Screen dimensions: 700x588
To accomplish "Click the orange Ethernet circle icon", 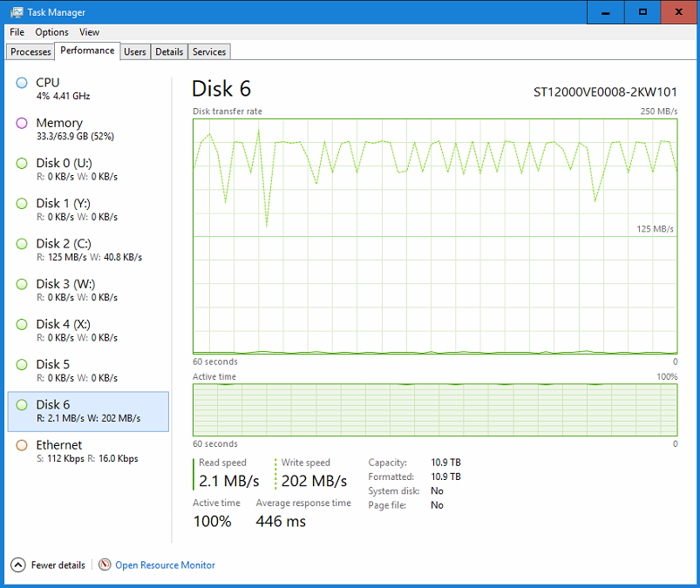I will click(x=22, y=445).
